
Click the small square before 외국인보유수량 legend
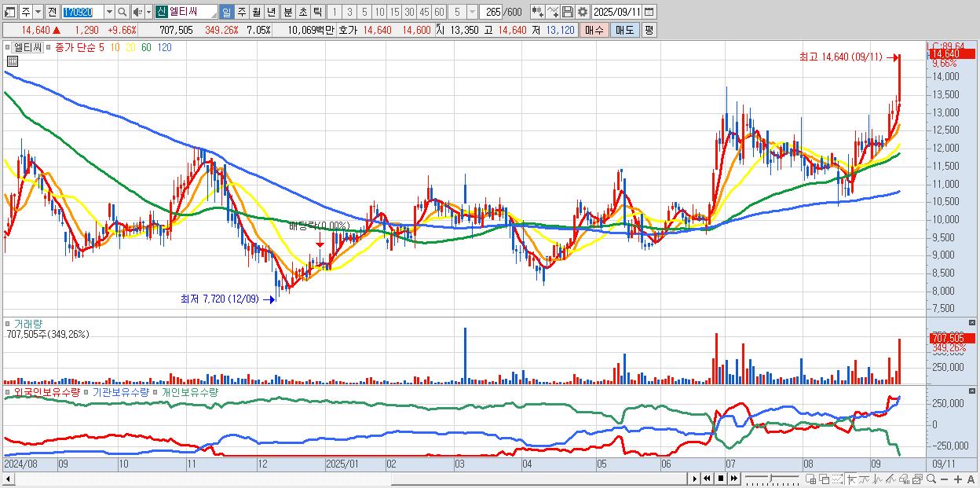coord(8,391)
